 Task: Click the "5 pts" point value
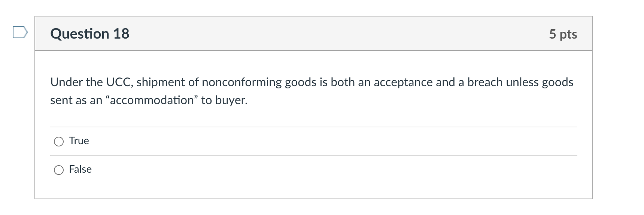[563, 34]
